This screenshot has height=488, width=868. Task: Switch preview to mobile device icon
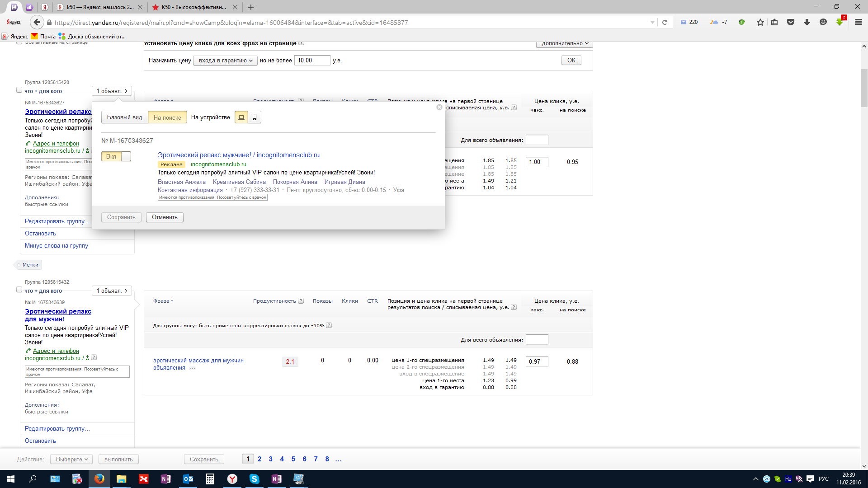click(x=255, y=117)
